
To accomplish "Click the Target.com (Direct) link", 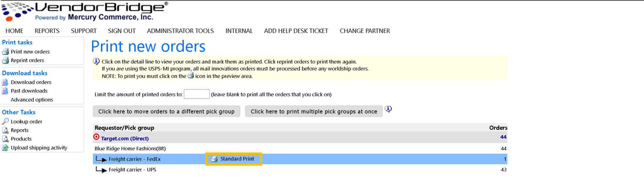I will click(x=125, y=138).
